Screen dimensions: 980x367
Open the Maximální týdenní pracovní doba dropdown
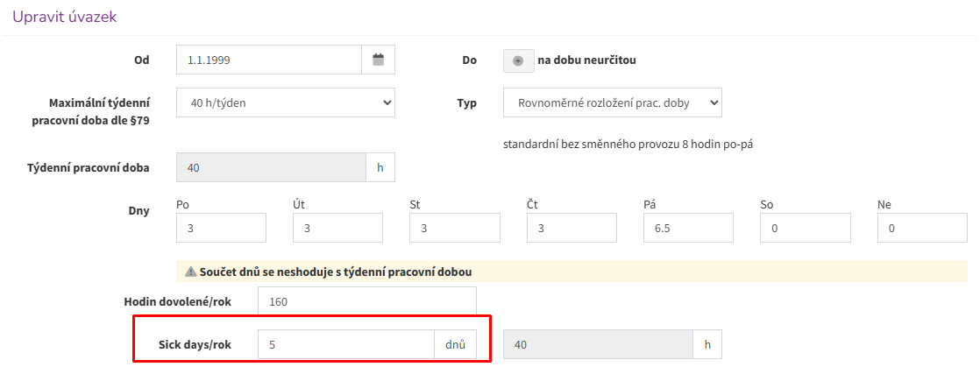click(x=286, y=102)
